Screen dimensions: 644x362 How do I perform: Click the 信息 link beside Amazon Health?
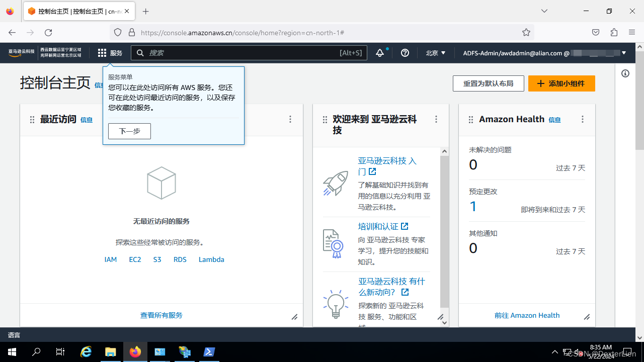(554, 120)
